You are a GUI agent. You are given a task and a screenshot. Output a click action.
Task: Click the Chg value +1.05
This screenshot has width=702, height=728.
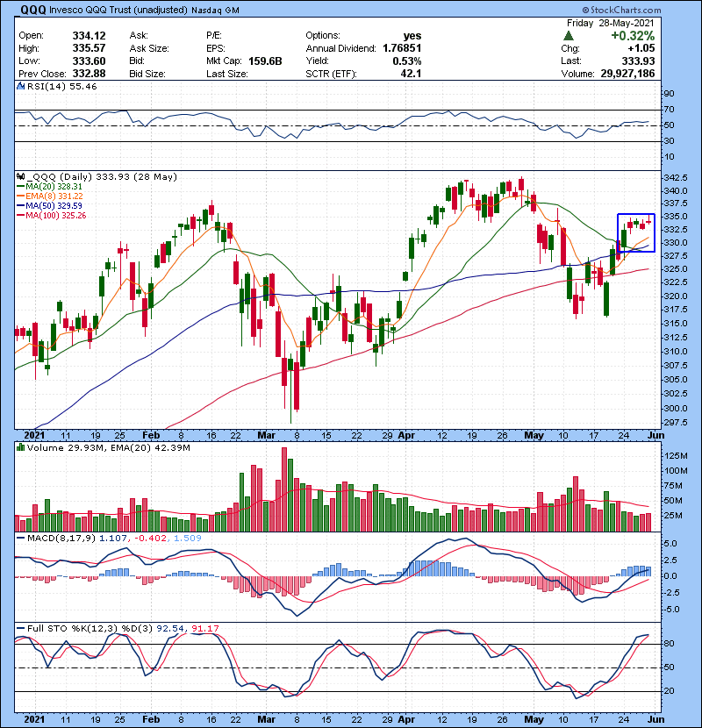point(641,48)
